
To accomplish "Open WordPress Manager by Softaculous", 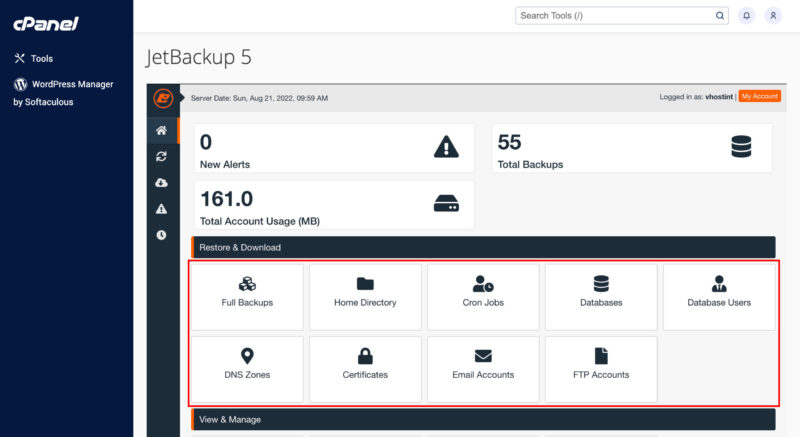I will [63, 93].
